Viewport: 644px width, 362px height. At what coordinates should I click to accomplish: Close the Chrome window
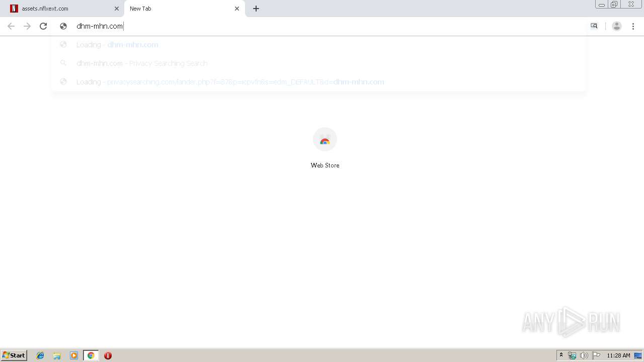pos(631,5)
